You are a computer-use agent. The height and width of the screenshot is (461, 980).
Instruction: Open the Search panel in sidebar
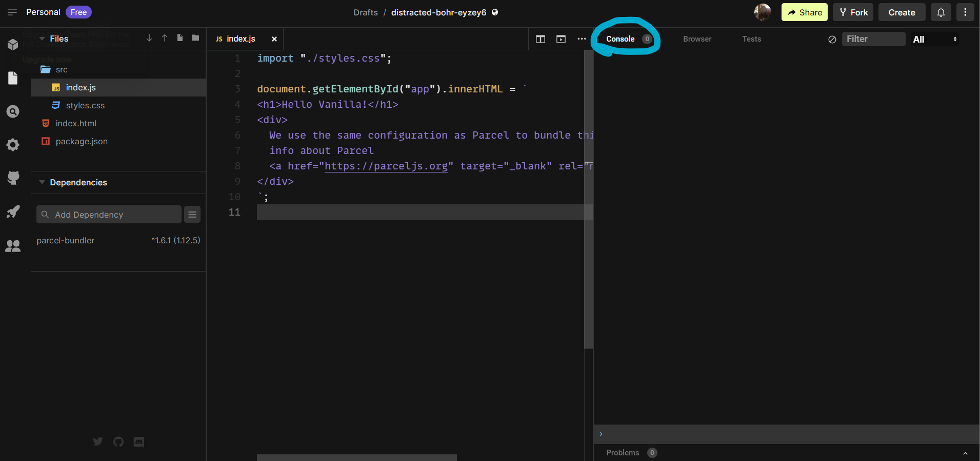click(x=13, y=111)
